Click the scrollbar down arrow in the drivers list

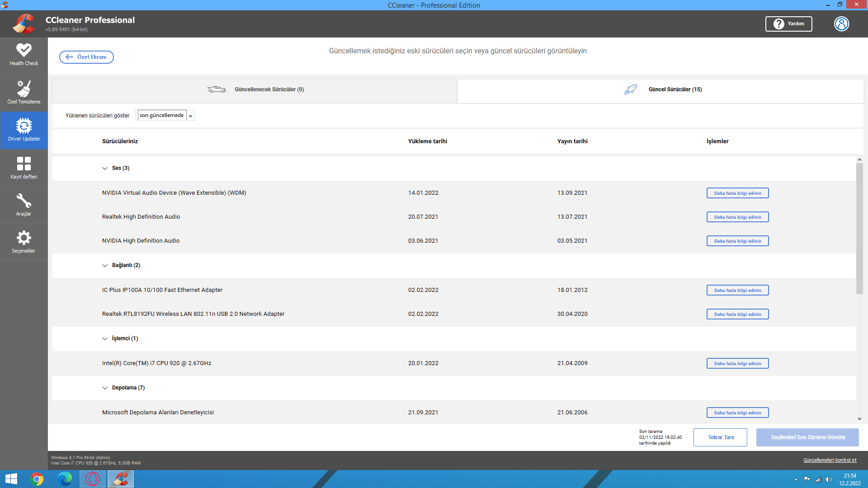pyautogui.click(x=859, y=419)
